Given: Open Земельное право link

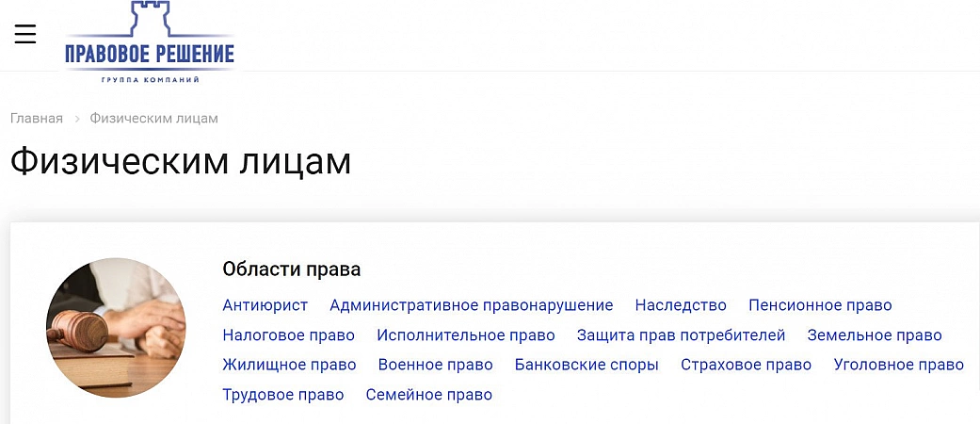Looking at the screenshot, I should (x=875, y=335).
